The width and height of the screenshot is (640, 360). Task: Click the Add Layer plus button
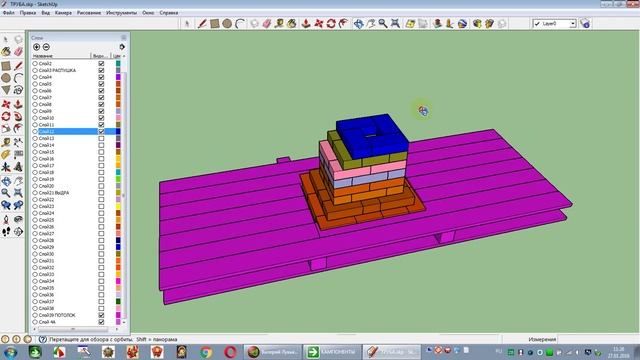(36, 47)
